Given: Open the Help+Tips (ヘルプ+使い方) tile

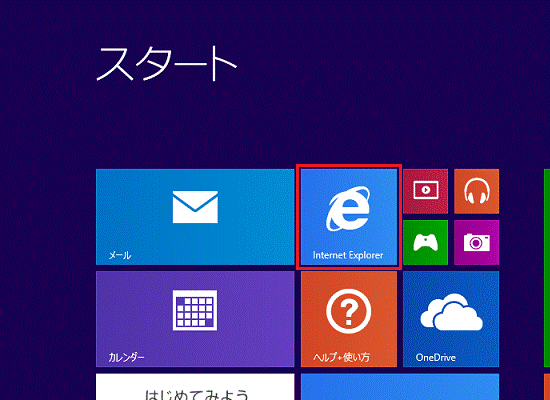Looking at the screenshot, I should [x=349, y=319].
